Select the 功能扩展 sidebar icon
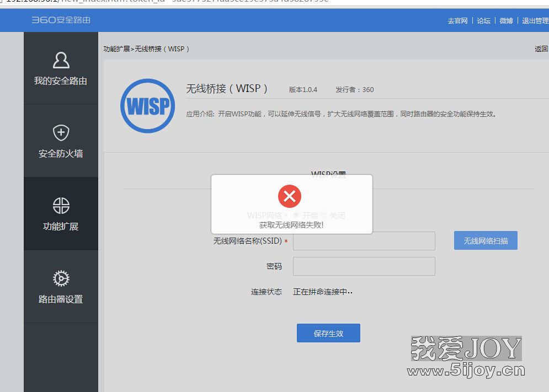The width and height of the screenshot is (549, 392). [x=61, y=206]
